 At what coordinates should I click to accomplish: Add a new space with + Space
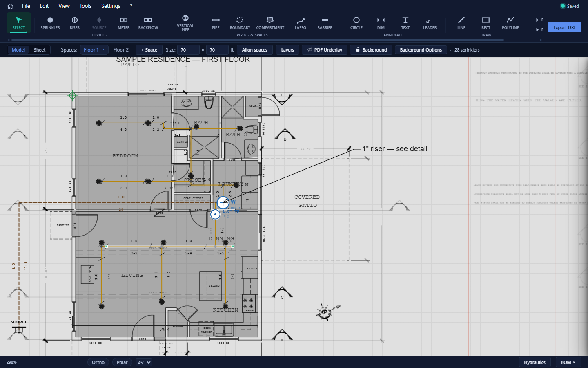coord(149,50)
